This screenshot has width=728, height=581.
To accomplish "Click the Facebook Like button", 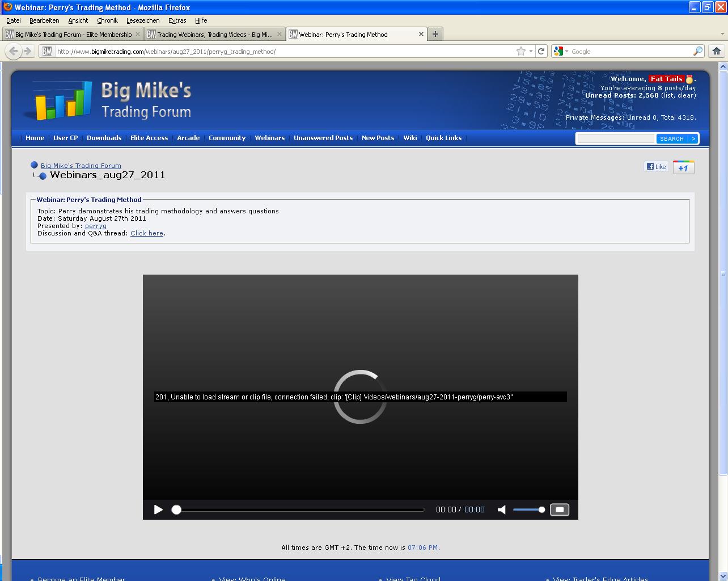I will point(655,166).
